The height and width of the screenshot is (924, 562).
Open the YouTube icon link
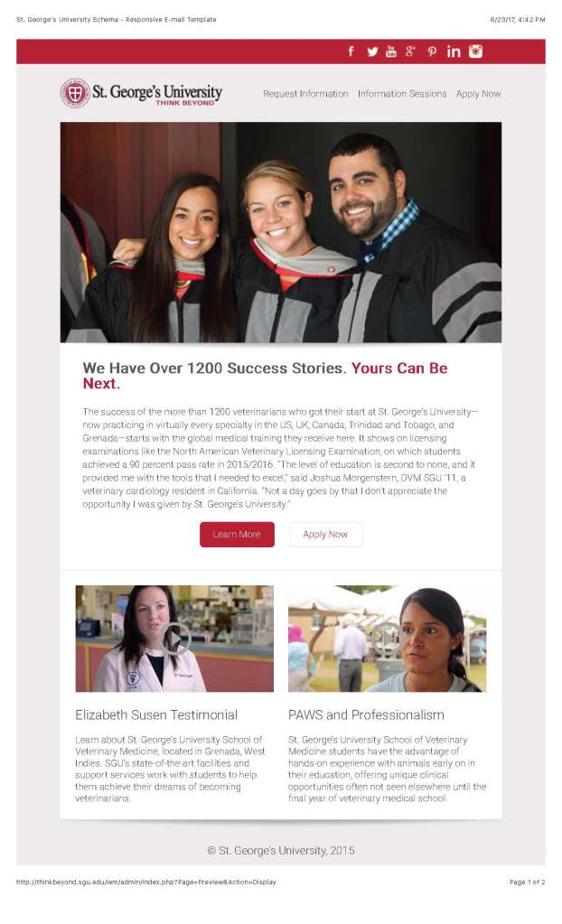(x=391, y=51)
